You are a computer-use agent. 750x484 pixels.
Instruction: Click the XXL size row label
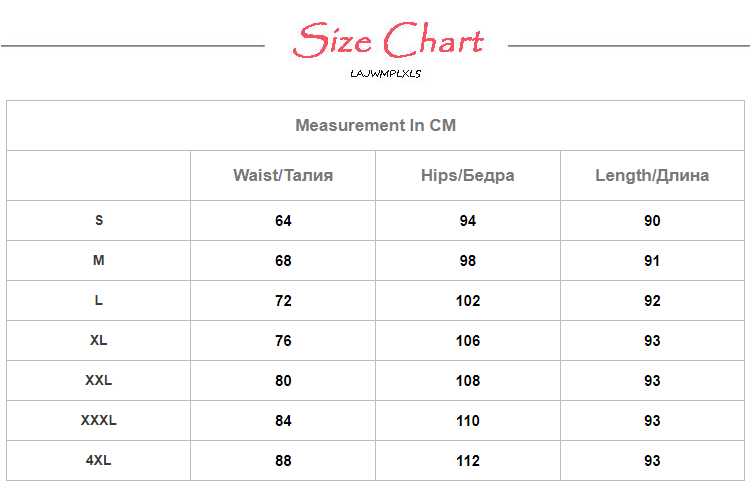click(99, 380)
